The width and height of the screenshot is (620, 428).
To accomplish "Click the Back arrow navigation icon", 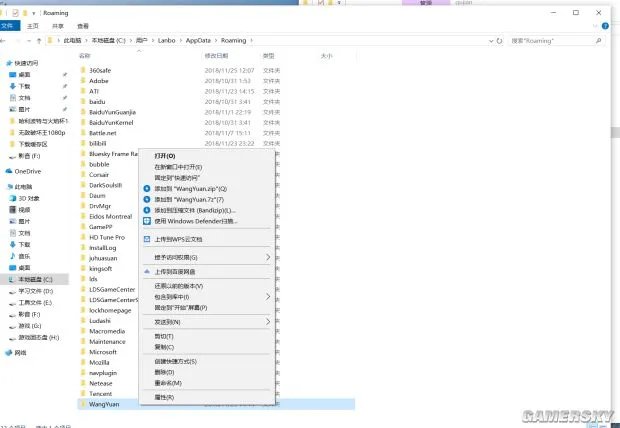I will 8,41.
